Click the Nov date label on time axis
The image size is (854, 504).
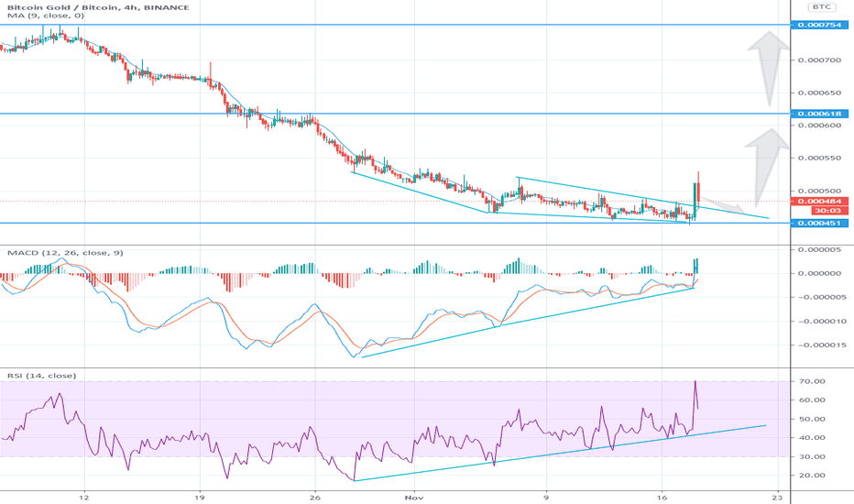tap(414, 498)
